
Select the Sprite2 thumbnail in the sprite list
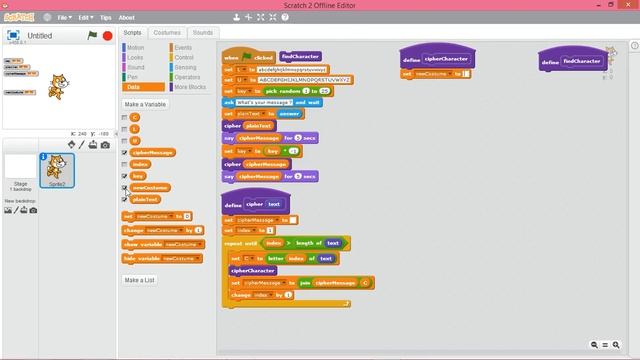pyautogui.click(x=57, y=171)
